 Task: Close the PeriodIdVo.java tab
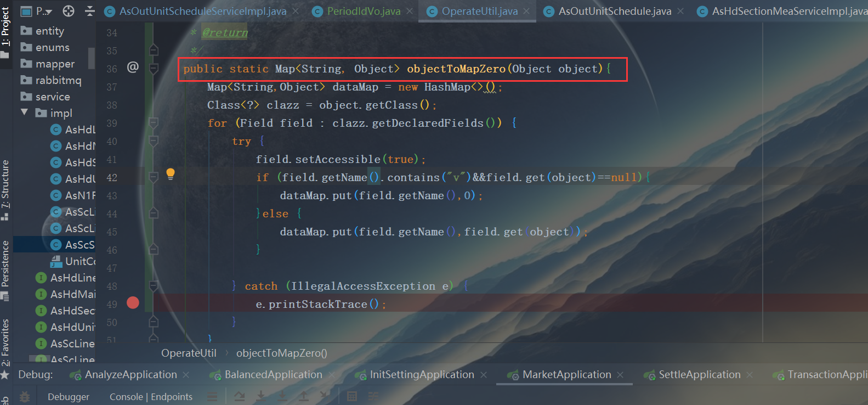coord(410,11)
